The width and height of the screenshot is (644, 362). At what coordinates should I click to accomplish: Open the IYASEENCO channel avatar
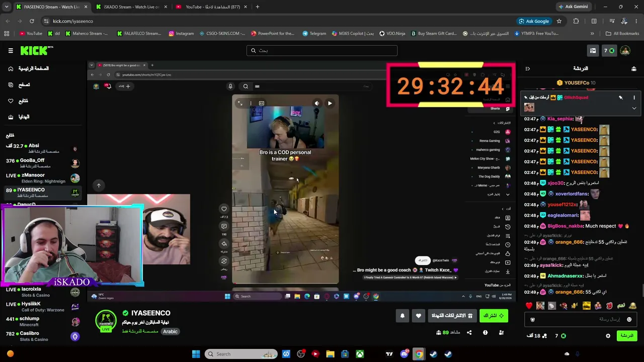[x=106, y=321]
